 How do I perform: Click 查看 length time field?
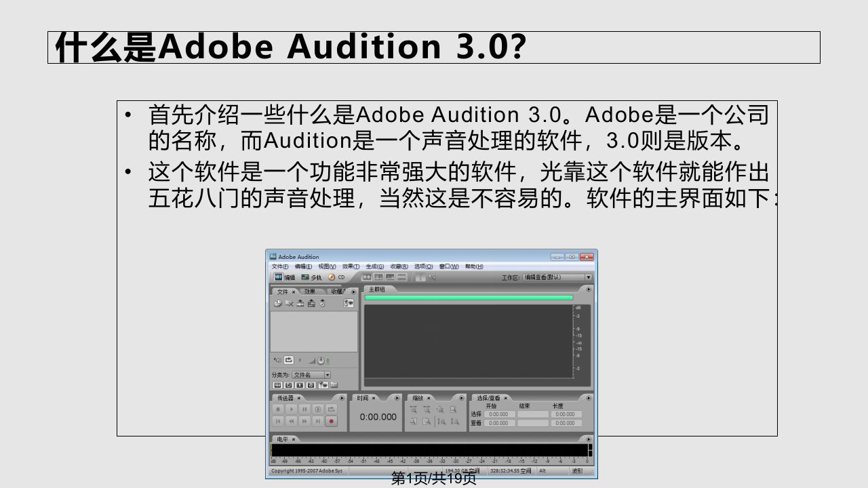[x=566, y=423]
